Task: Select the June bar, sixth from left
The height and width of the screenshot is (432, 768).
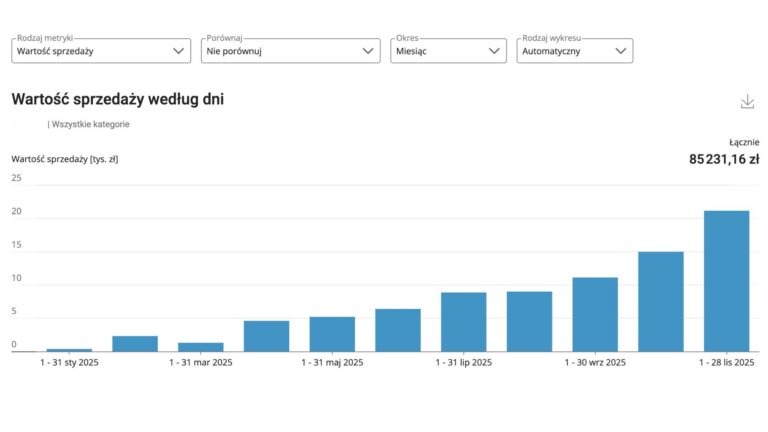Action: [398, 330]
